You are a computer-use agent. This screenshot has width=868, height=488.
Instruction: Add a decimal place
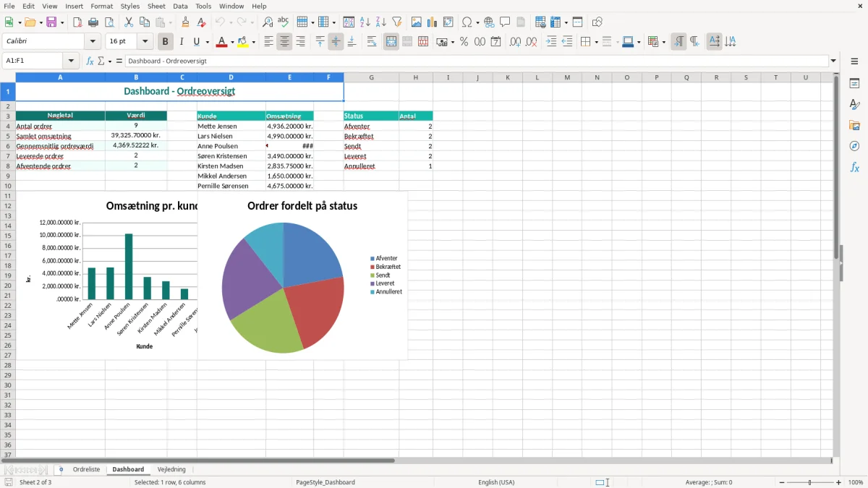515,42
